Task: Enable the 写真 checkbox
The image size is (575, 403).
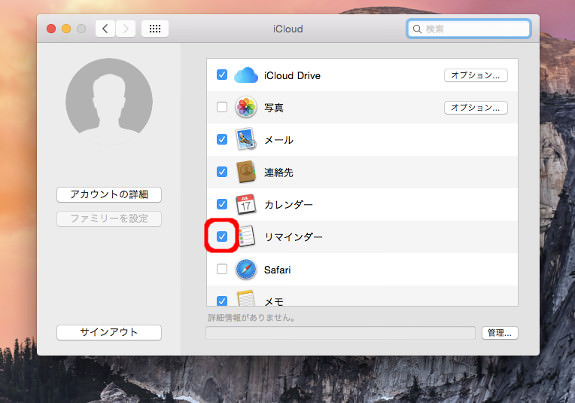Action: click(x=222, y=107)
